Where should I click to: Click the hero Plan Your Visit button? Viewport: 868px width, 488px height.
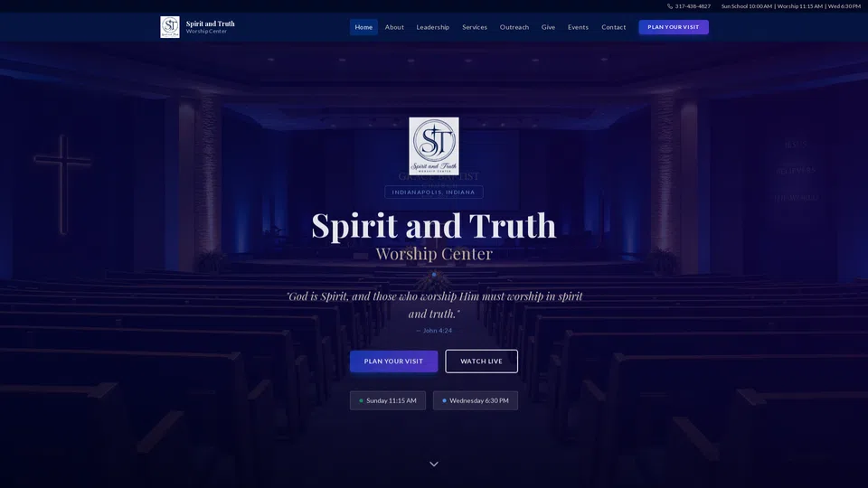(x=393, y=361)
